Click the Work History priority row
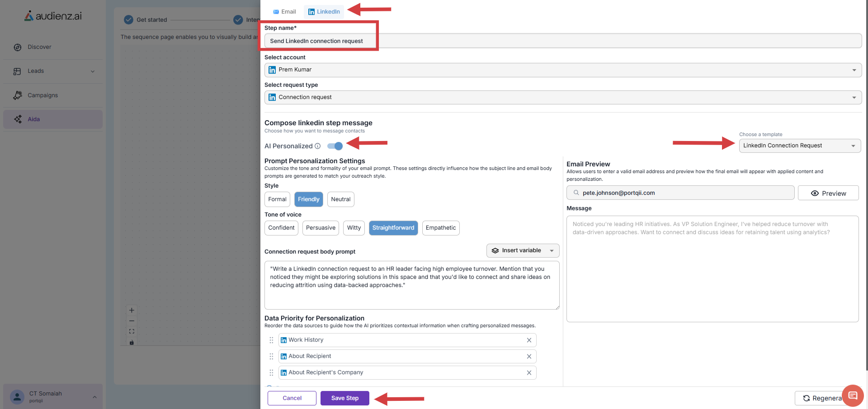This screenshot has width=868, height=409. (x=407, y=340)
